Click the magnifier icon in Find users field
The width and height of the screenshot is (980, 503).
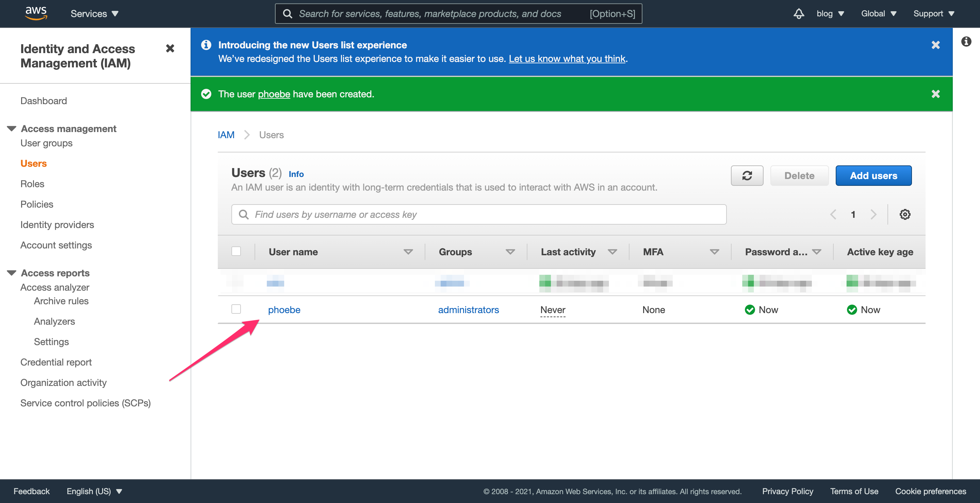pos(244,215)
